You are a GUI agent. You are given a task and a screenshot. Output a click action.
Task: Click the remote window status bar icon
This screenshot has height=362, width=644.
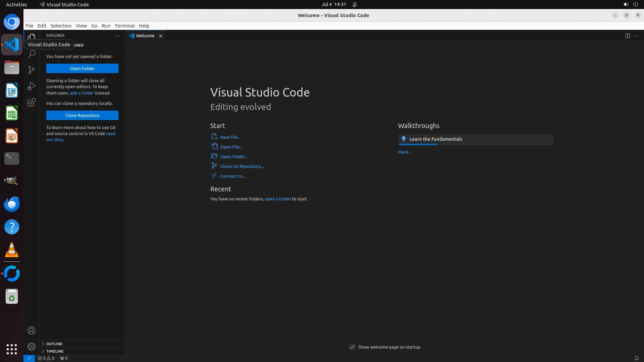coord(29,358)
